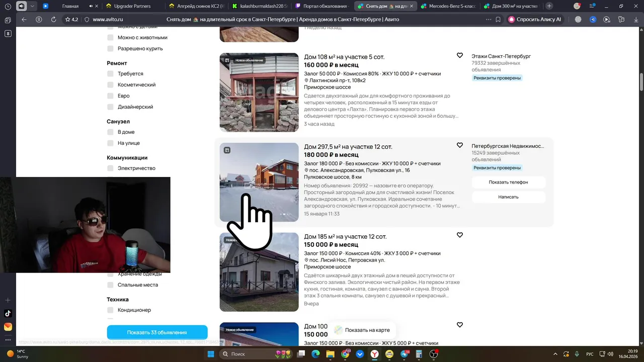Image resolution: width=644 pixels, height=362 pixels.
Task: Tick the Дизайнерский checkbox
Action: tap(110, 107)
